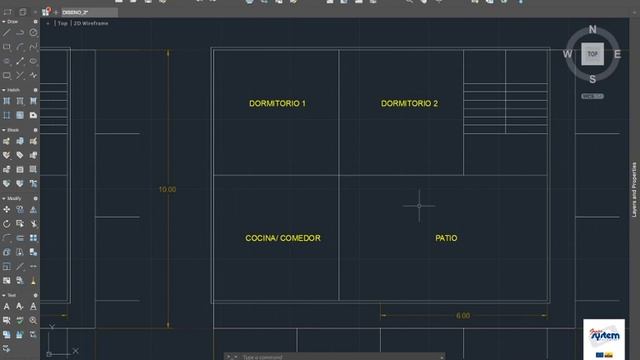The width and height of the screenshot is (640, 360).
Task: Open the Layers and Properties side tab
Action: (x=634, y=190)
